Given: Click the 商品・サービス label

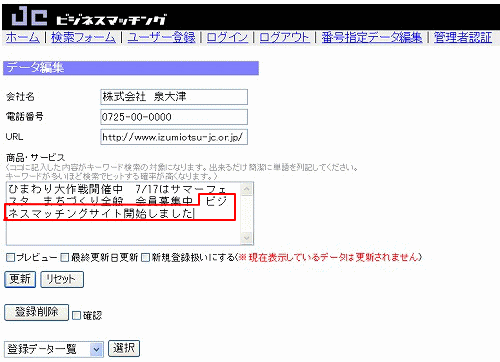Looking at the screenshot, I should point(35,157).
